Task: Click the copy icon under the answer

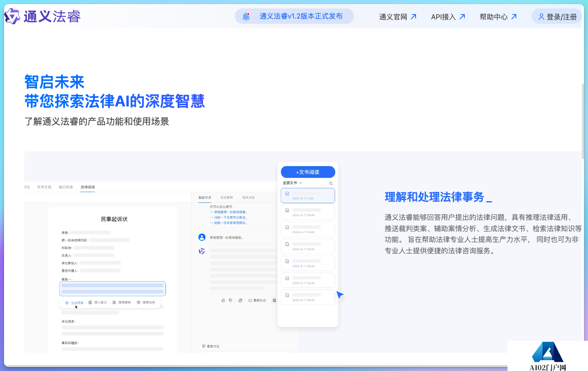Action: [x=240, y=300]
